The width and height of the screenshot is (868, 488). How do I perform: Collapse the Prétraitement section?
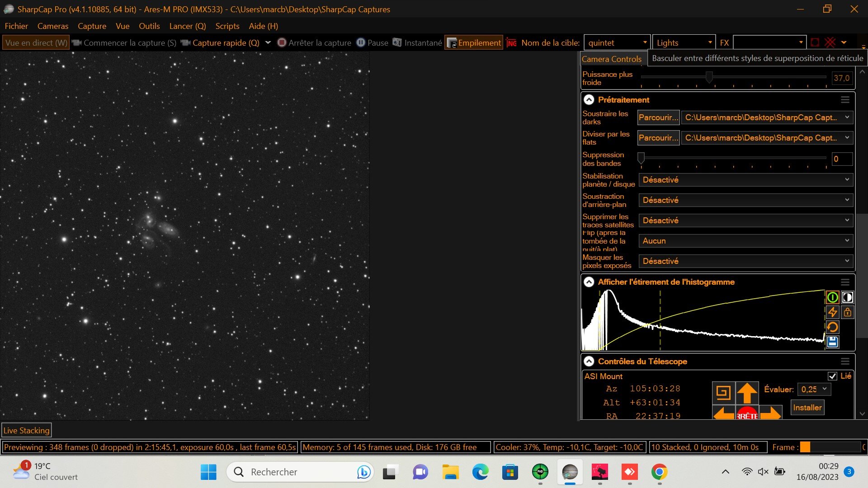[589, 100]
